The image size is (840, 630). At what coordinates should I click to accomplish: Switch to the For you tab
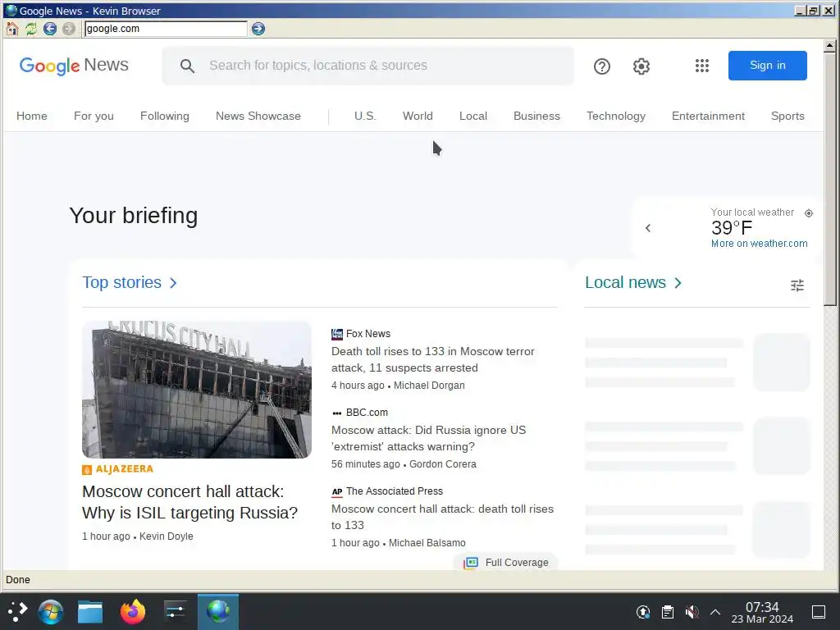click(94, 116)
